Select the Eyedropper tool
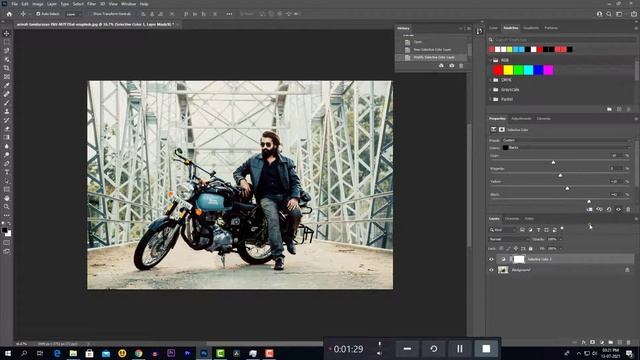The image size is (640, 360). tap(7, 85)
